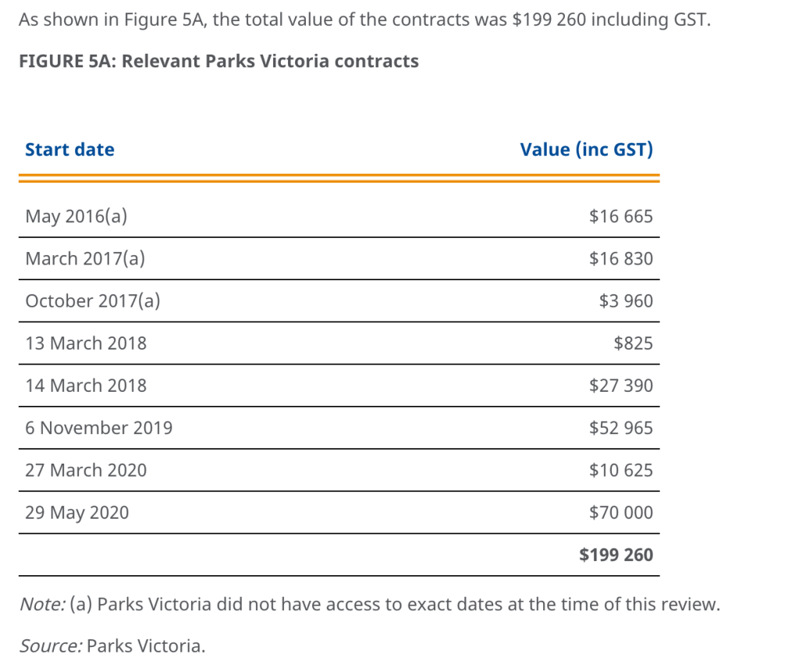Click the $825 value cell

tap(633, 343)
